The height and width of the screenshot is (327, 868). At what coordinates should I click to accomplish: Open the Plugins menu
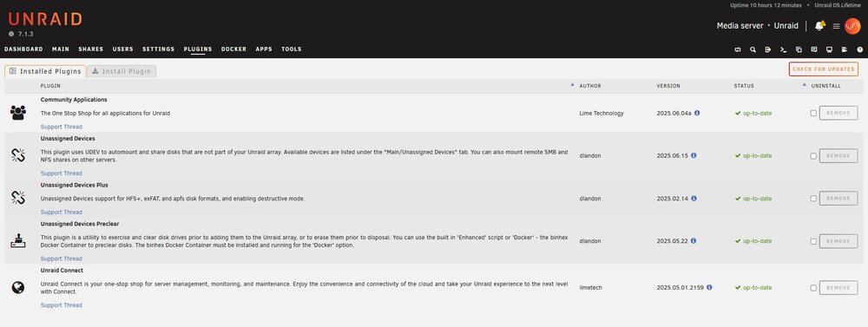coord(198,49)
